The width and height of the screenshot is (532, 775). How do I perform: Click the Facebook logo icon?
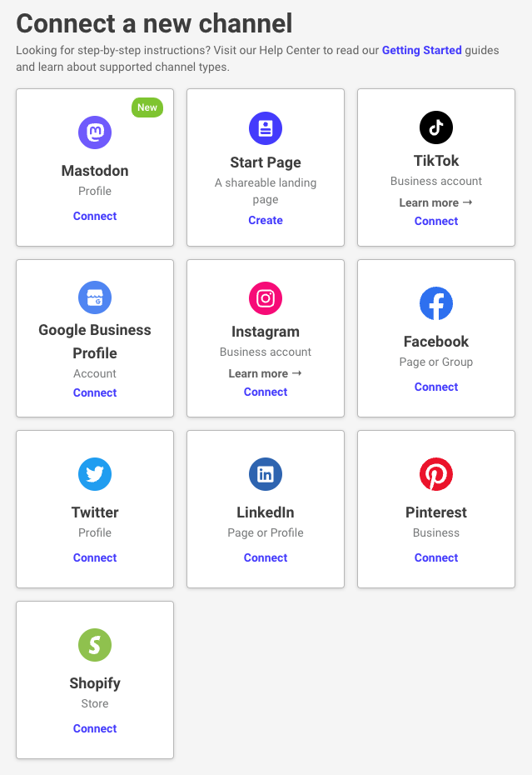click(436, 303)
